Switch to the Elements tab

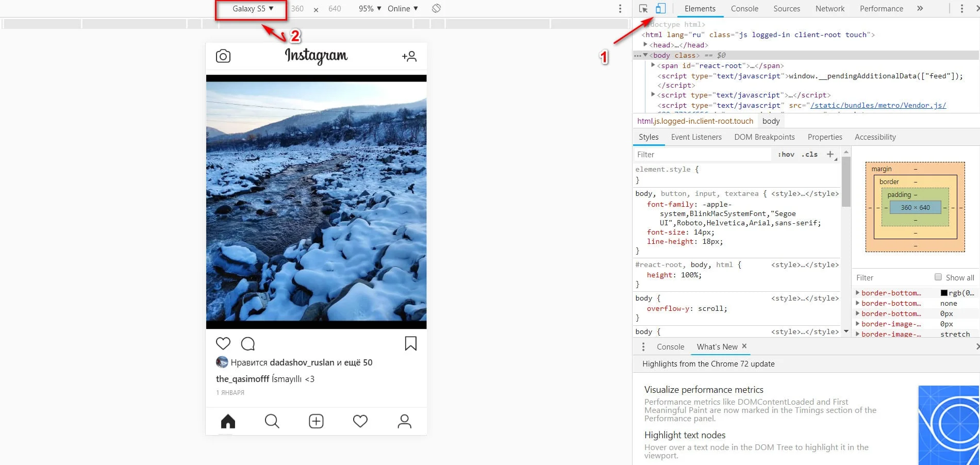click(x=700, y=9)
